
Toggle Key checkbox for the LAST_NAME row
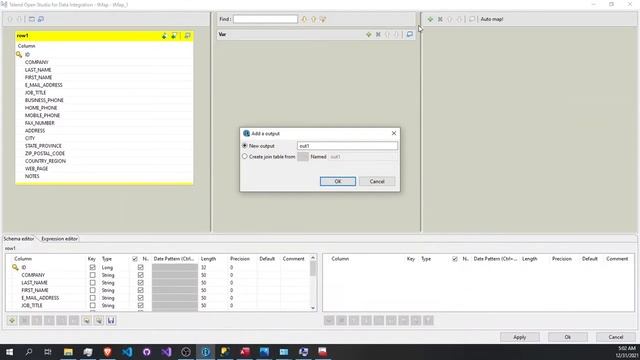93,282
